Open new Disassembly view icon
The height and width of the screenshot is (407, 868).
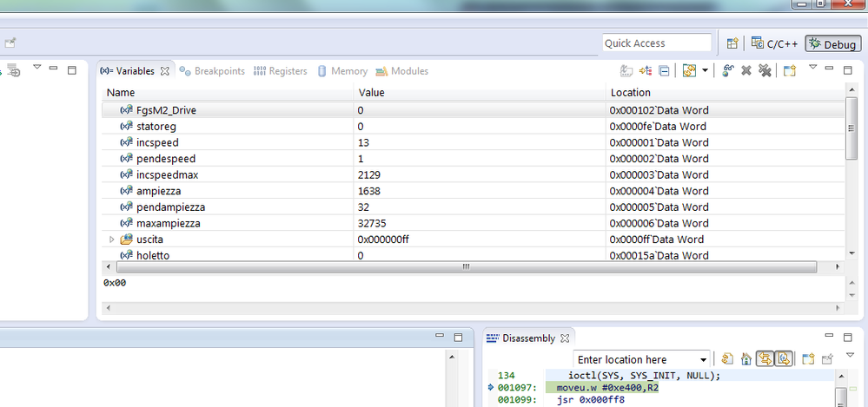[x=809, y=359]
